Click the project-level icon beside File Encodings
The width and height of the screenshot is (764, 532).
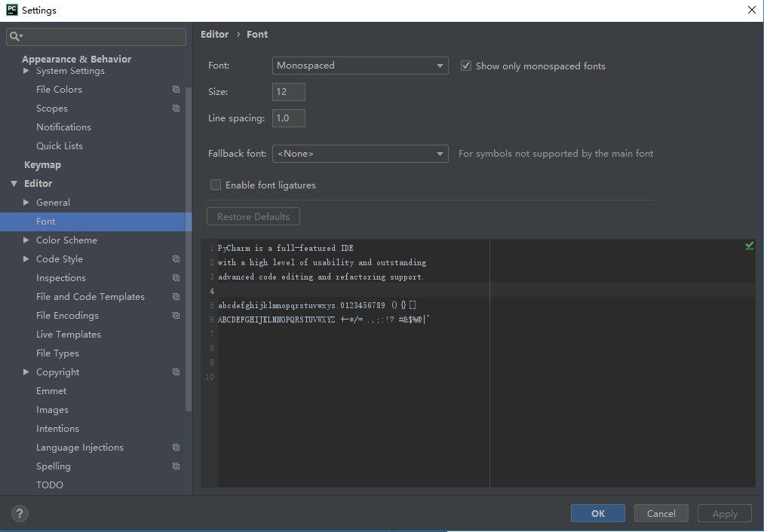tap(176, 316)
